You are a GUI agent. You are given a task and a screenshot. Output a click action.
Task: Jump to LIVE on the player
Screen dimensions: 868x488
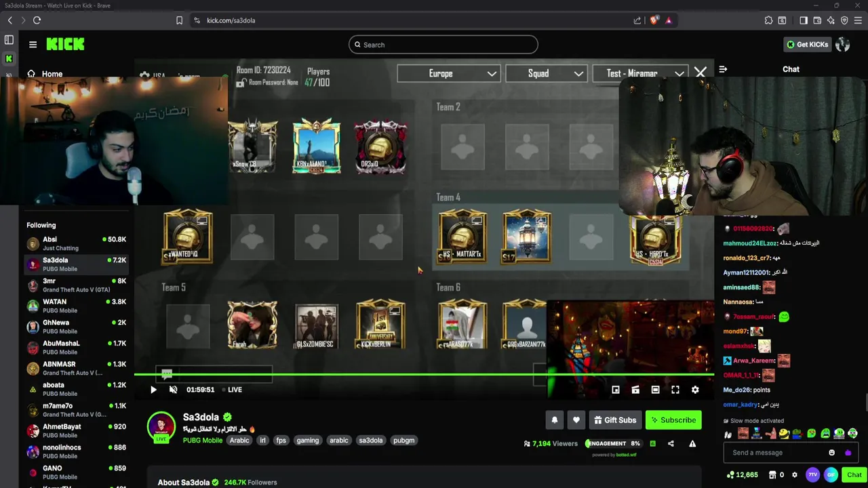pos(232,390)
